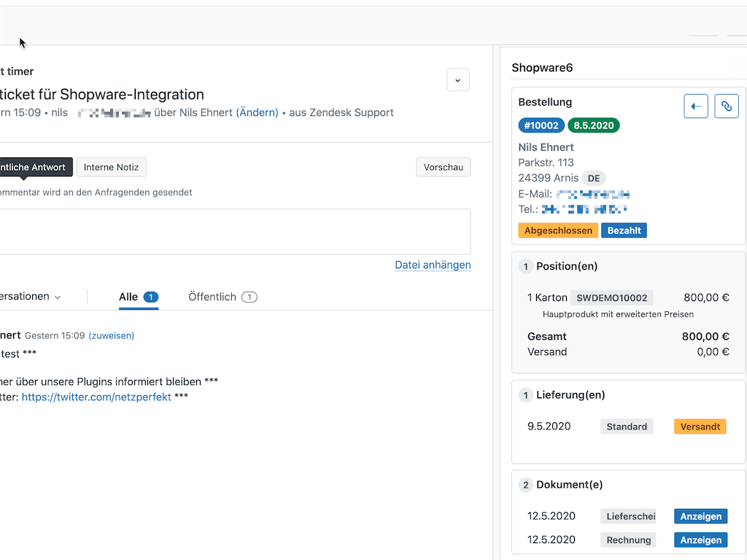This screenshot has width=747, height=560.
Task: Click the (zuweisen) link
Action: click(112, 335)
